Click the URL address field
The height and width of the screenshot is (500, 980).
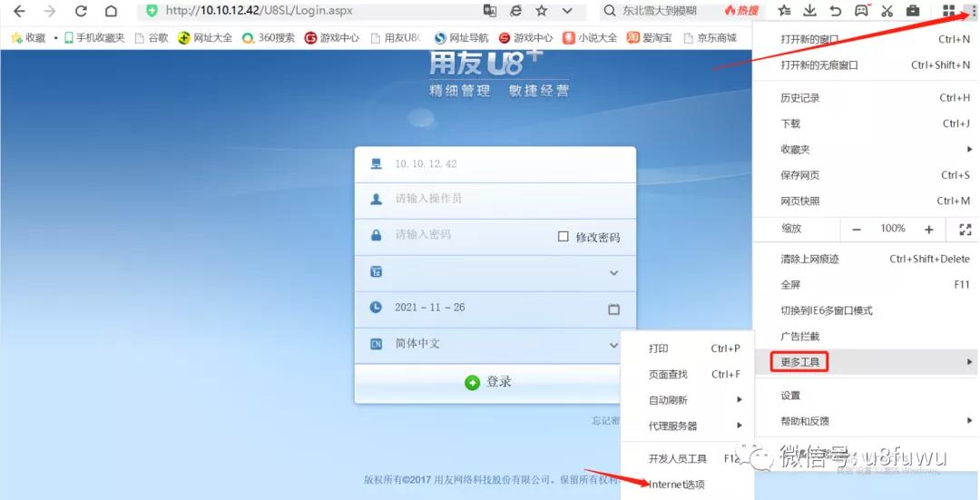click(312, 11)
